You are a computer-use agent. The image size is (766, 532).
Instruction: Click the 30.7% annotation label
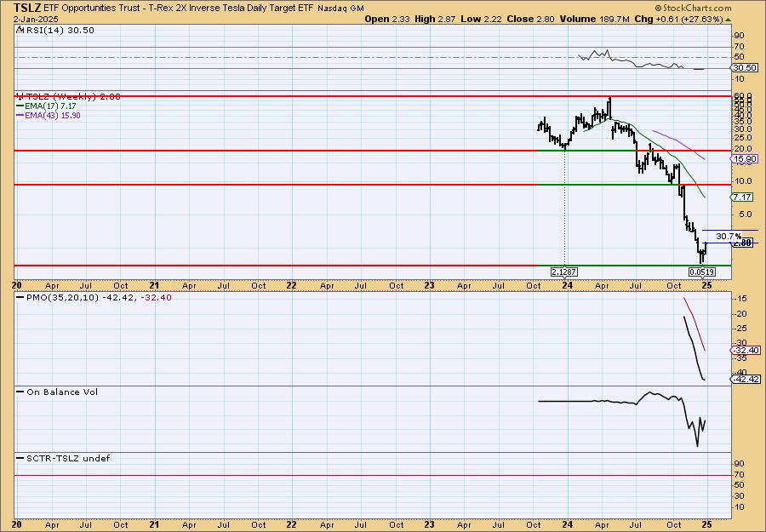pyautogui.click(x=729, y=237)
